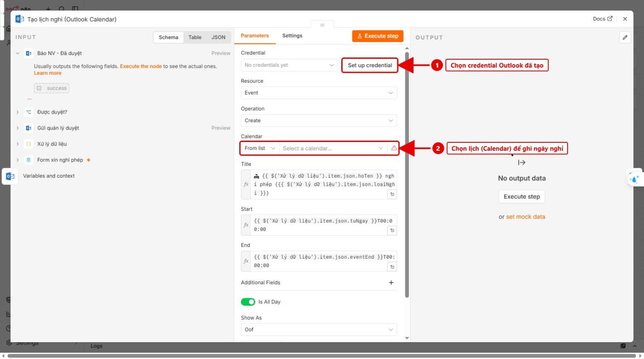The height and width of the screenshot is (359, 644).
Task: Click the Learn more link
Action: tap(48, 73)
